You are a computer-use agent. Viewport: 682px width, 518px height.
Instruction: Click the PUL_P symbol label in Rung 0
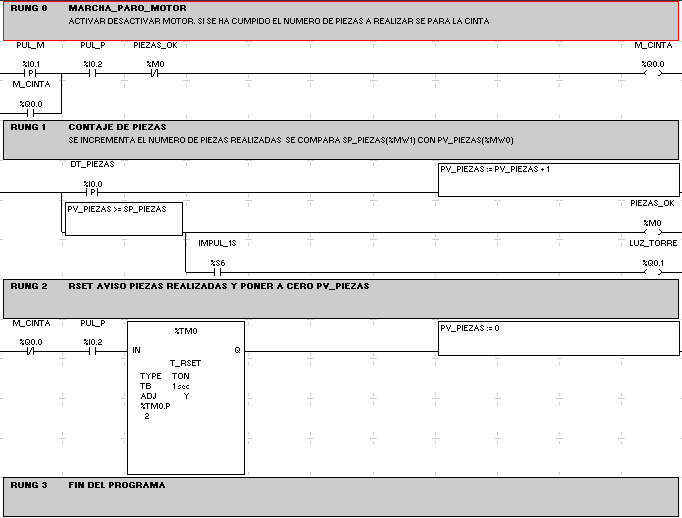tap(93, 45)
